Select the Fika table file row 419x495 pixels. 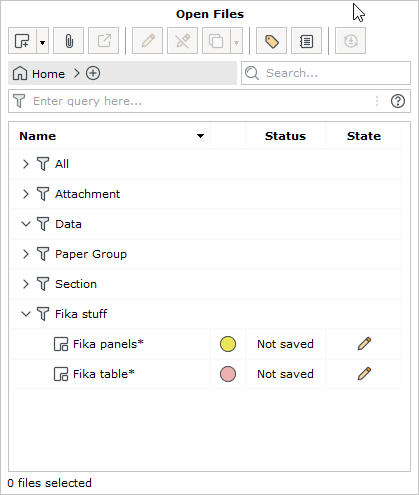pyautogui.click(x=206, y=374)
